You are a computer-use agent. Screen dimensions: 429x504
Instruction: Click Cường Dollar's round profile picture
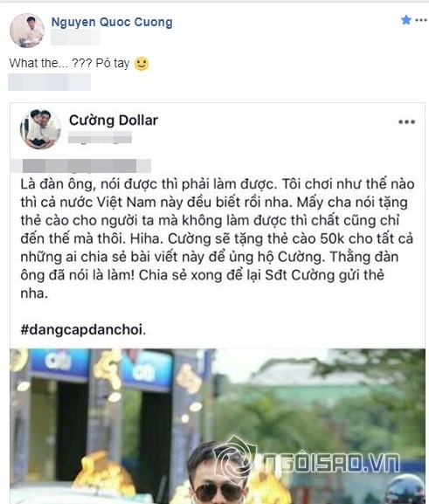point(40,129)
